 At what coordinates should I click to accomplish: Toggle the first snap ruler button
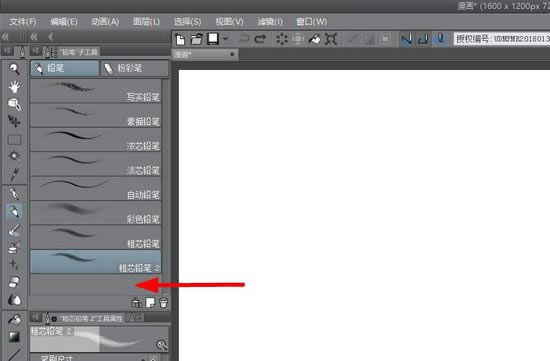point(406,39)
